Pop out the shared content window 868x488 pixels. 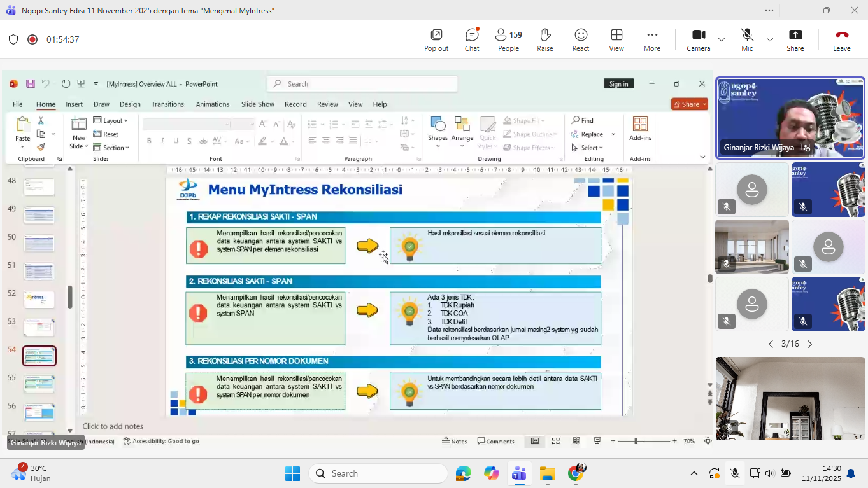pyautogui.click(x=436, y=39)
